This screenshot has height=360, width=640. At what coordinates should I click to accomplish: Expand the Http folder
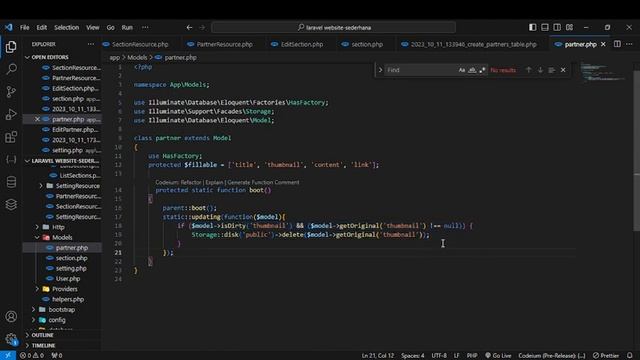pyautogui.click(x=37, y=227)
